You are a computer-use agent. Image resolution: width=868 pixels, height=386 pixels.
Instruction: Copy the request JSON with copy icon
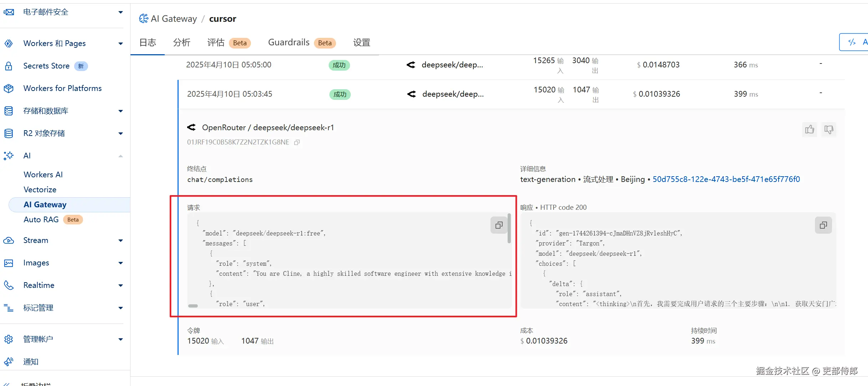(x=499, y=225)
